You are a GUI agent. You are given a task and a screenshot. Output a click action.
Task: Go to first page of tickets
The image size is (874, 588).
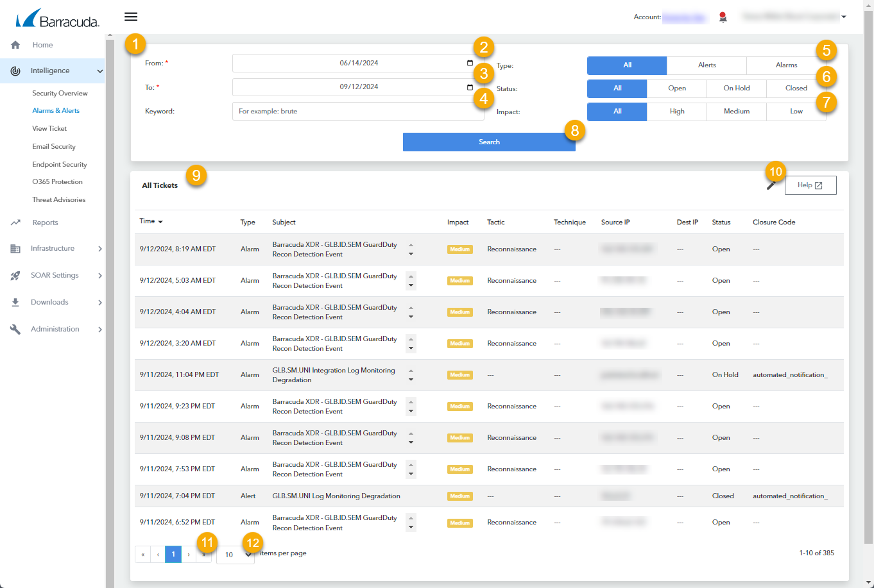[142, 555]
